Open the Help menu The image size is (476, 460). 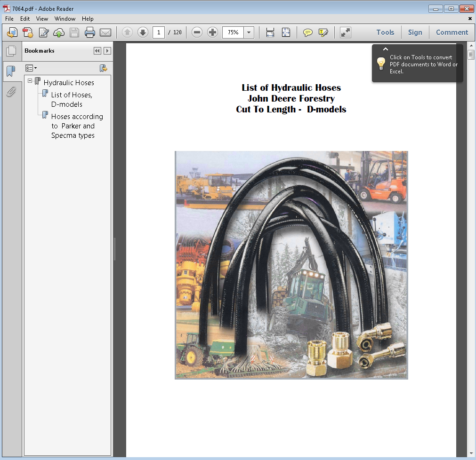[x=88, y=18]
